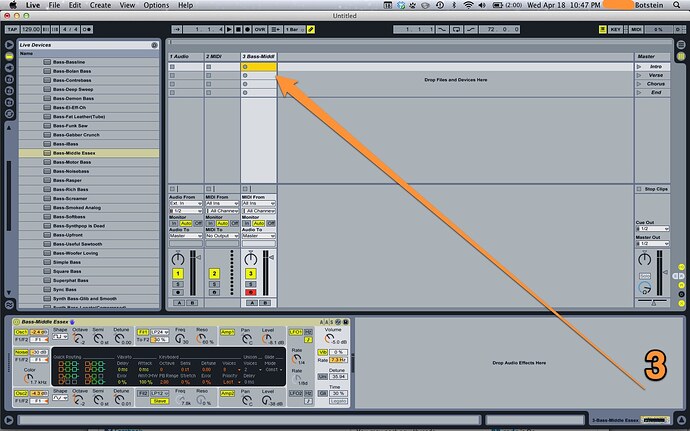Open Audio From dropdown on track 1

pyautogui.click(x=186, y=203)
